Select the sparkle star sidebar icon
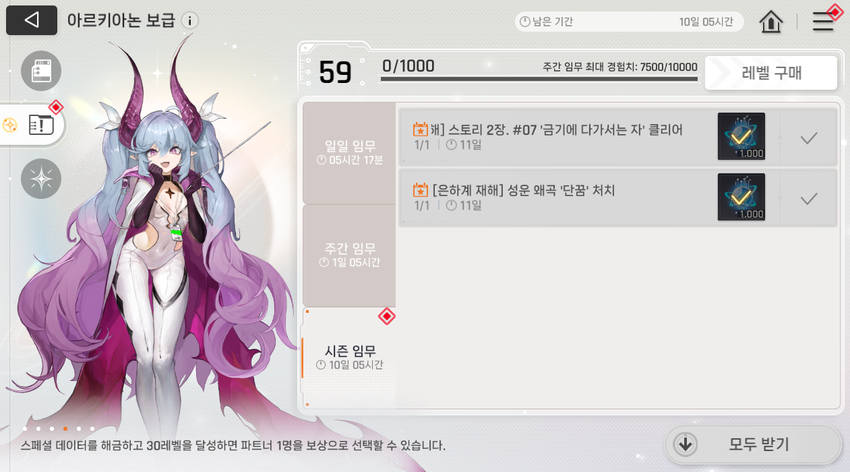This screenshot has height=472, width=850. point(41,179)
